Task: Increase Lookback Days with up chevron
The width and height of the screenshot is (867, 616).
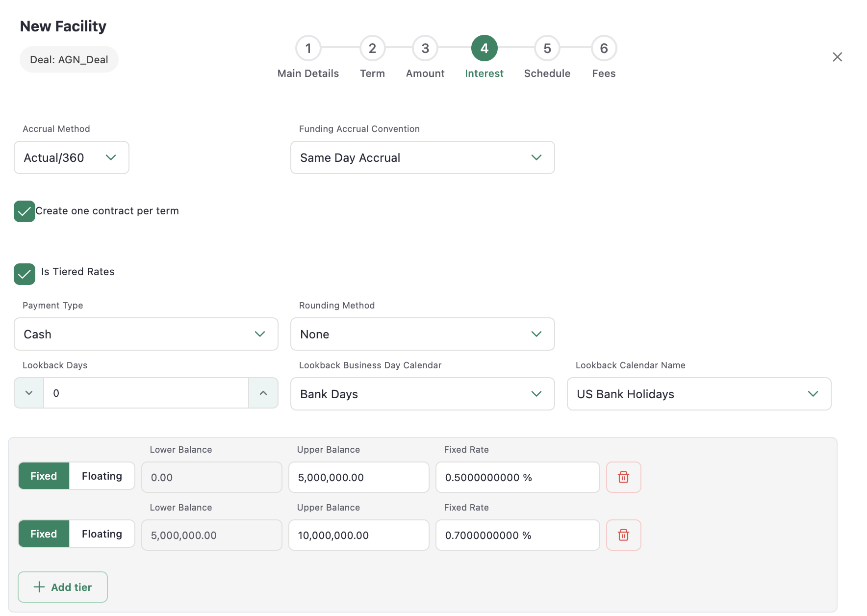Action: (x=263, y=393)
